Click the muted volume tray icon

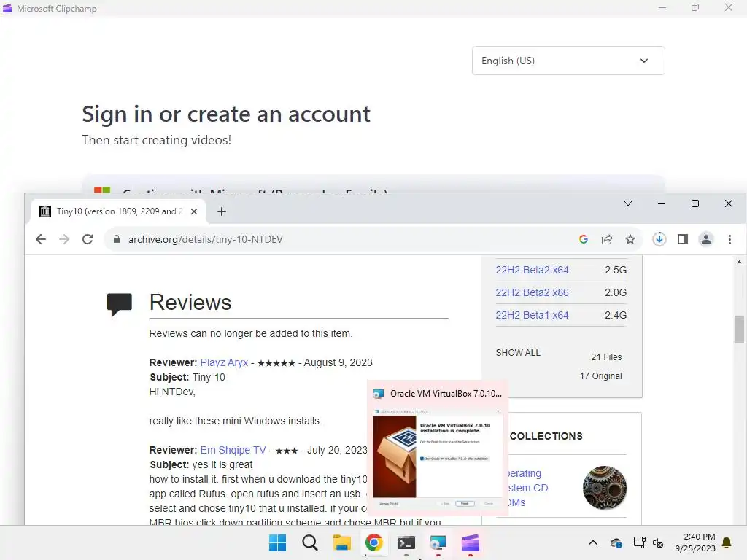[x=658, y=542]
